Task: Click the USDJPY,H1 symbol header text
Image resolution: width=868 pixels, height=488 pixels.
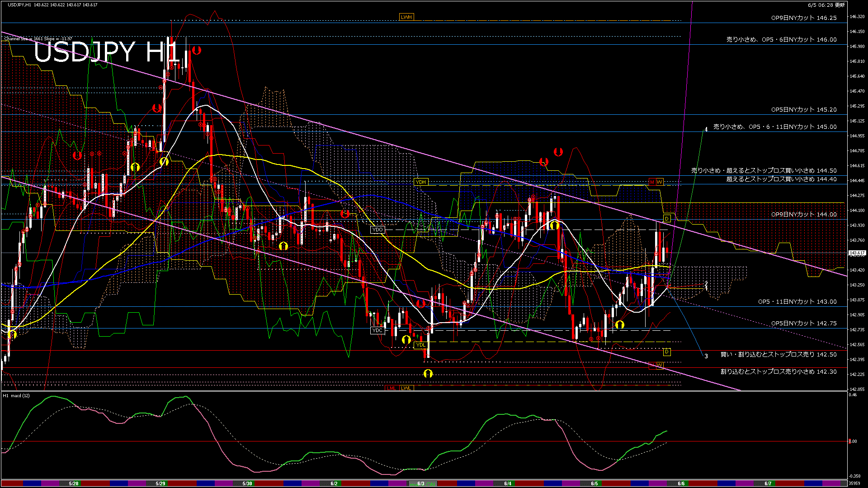Action: pos(19,5)
